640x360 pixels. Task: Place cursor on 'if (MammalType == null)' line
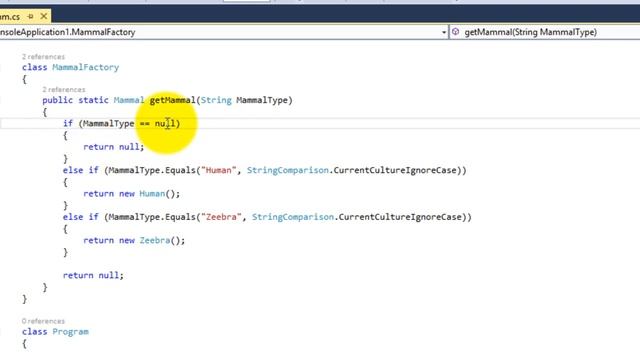pos(121,123)
